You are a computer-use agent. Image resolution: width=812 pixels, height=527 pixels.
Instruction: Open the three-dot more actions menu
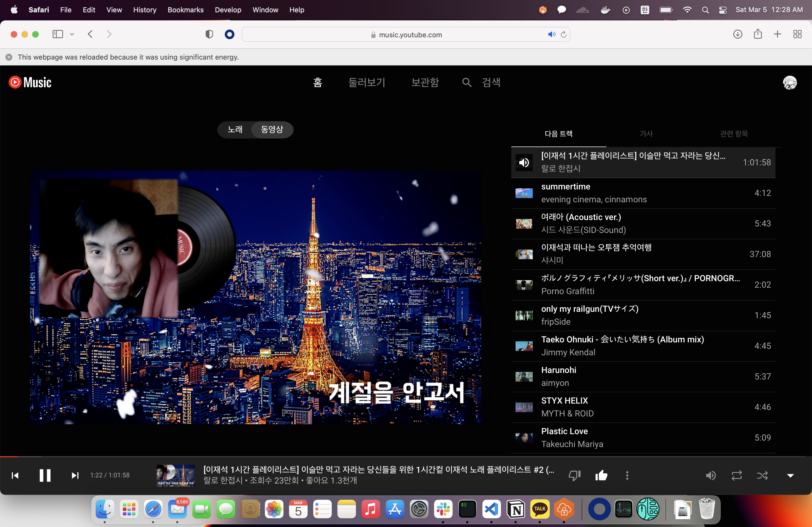click(x=627, y=475)
